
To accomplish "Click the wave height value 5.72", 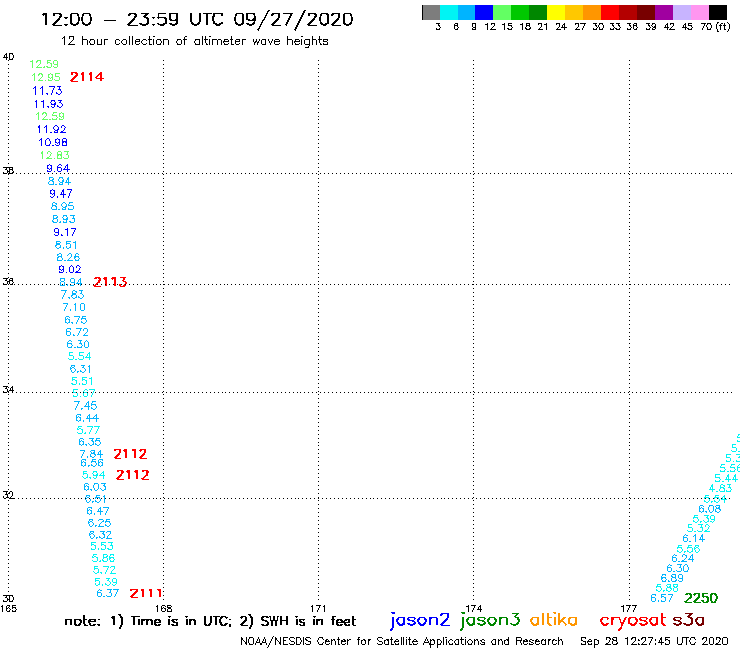I will pos(104,570).
